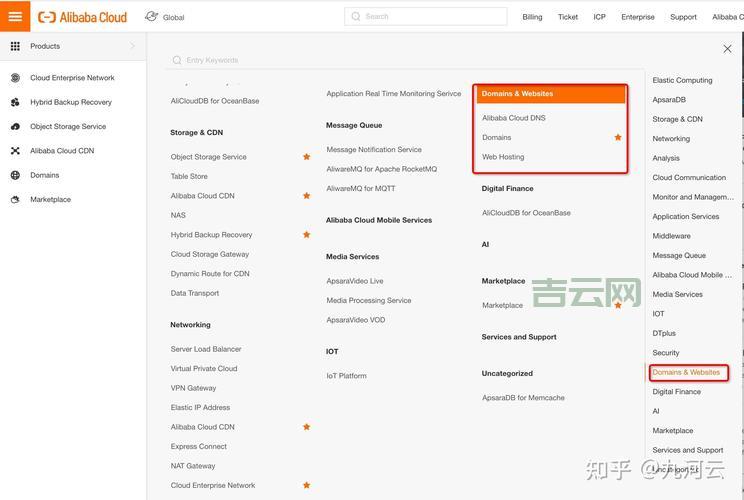Click the Entry Keywords filter field
This screenshot has width=744, height=500.
(x=300, y=60)
